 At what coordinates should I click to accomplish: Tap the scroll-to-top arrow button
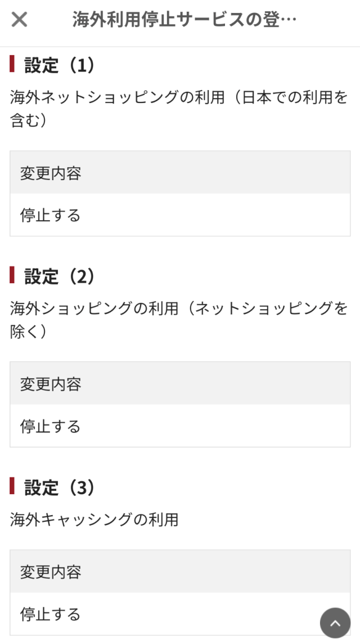tap(335, 623)
